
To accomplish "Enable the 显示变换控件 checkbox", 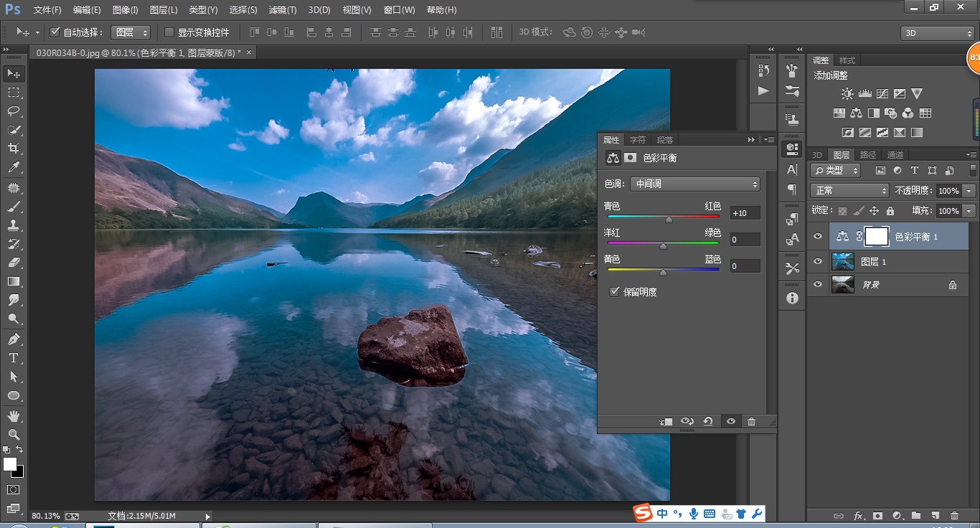I will pyautogui.click(x=169, y=32).
